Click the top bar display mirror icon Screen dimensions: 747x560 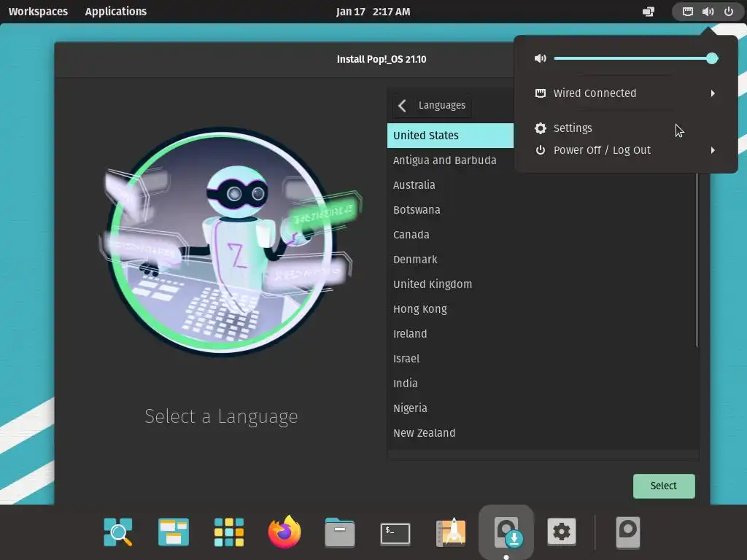(649, 12)
